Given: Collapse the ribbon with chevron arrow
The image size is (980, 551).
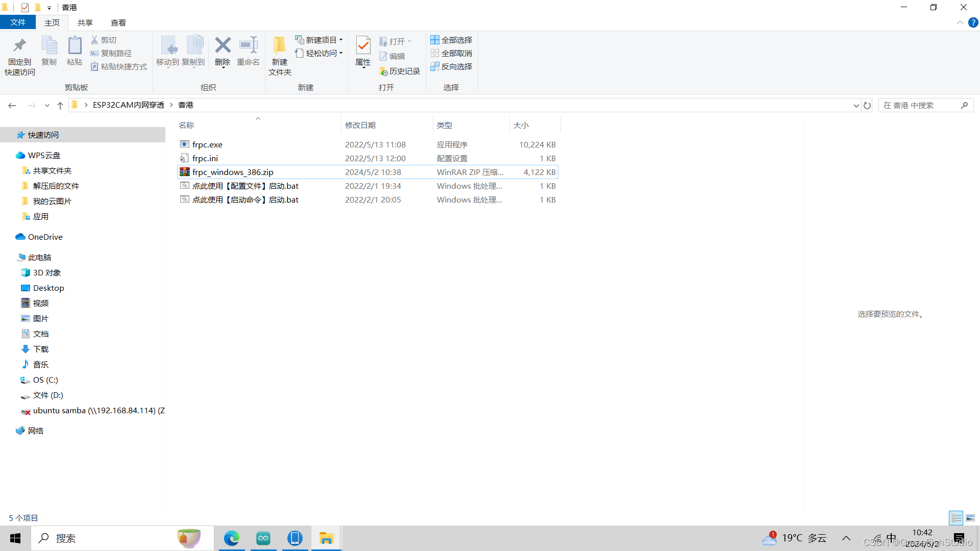Looking at the screenshot, I should click(960, 23).
